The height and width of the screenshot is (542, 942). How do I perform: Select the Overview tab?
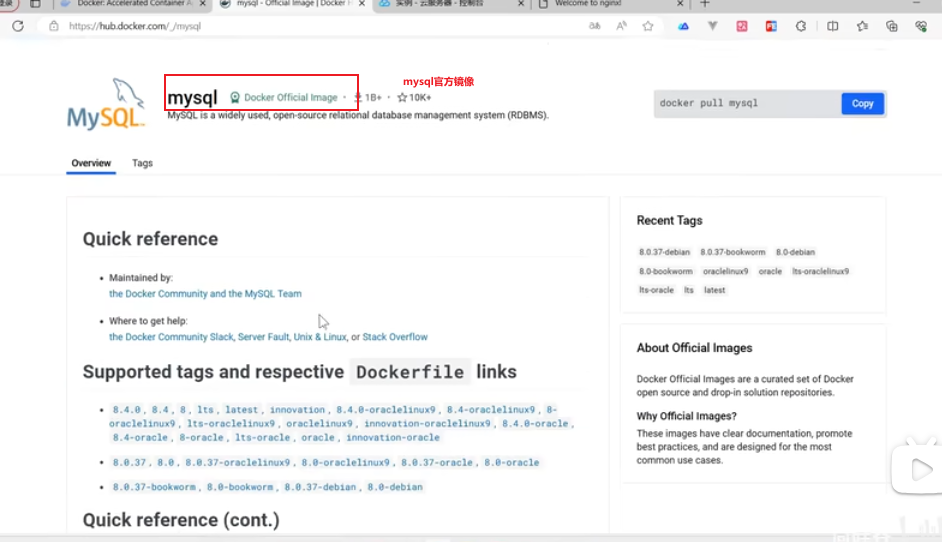[91, 163]
